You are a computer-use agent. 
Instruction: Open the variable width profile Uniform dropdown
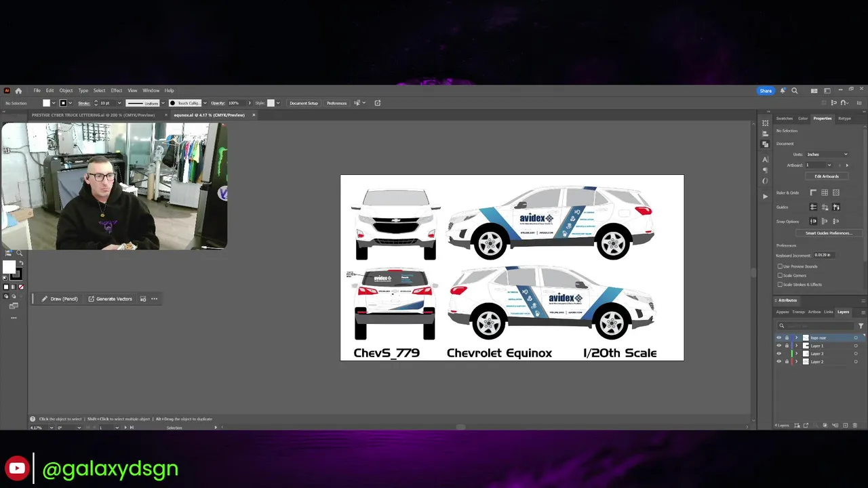coord(163,103)
